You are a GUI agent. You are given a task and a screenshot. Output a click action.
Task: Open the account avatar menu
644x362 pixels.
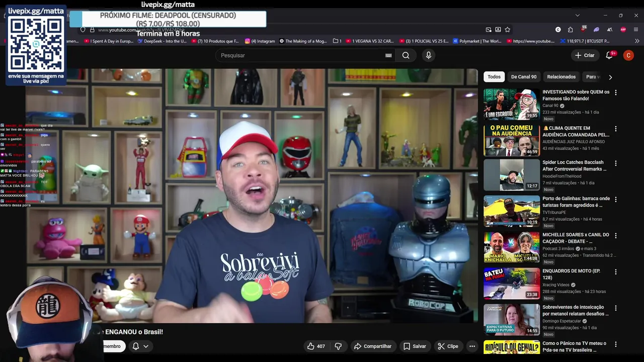(628, 55)
